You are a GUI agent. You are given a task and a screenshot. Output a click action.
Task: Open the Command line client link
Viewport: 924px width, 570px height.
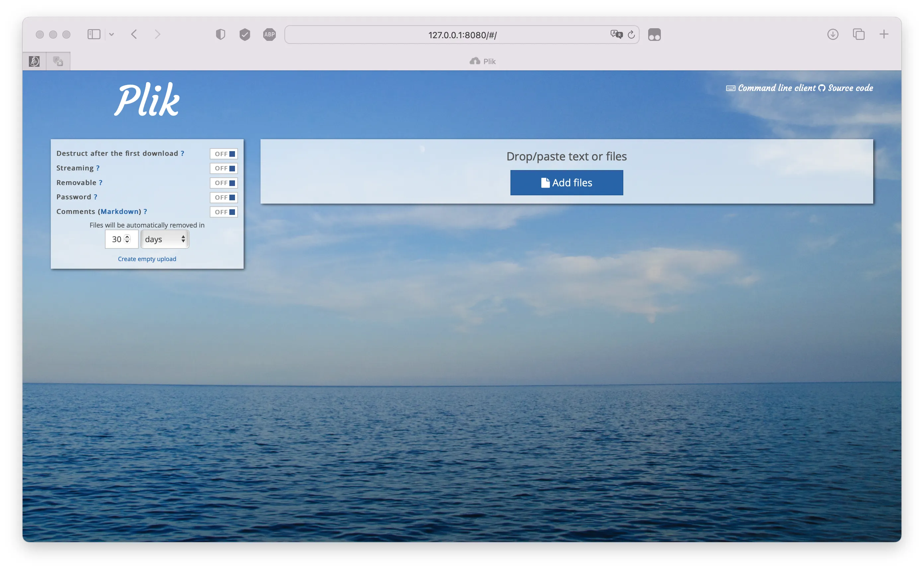pos(771,88)
